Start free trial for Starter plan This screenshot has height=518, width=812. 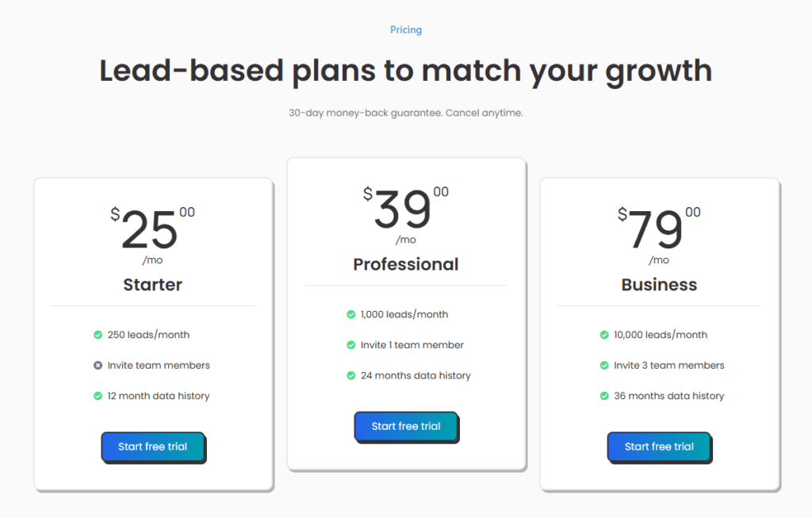click(x=152, y=447)
